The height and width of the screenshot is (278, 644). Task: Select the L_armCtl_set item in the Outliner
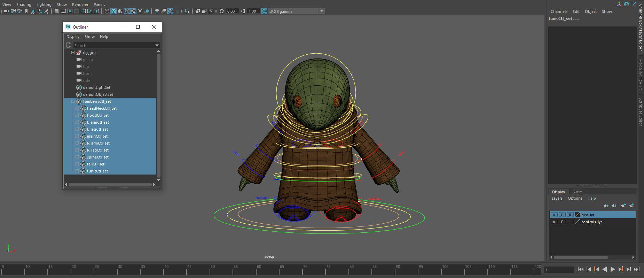click(x=98, y=122)
